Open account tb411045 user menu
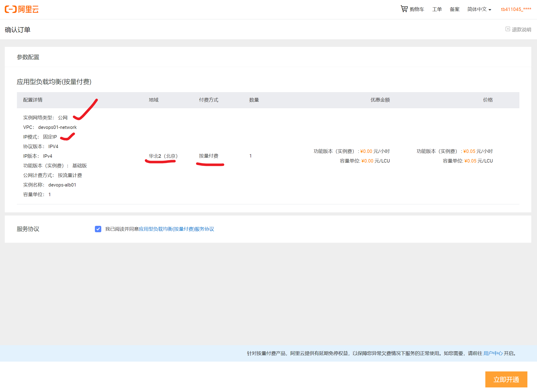 click(516, 9)
